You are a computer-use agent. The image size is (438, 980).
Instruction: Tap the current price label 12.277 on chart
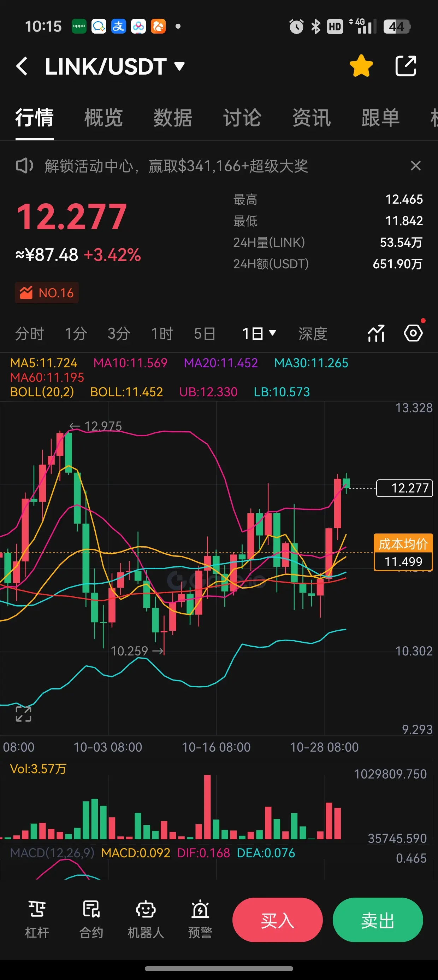pos(404,488)
